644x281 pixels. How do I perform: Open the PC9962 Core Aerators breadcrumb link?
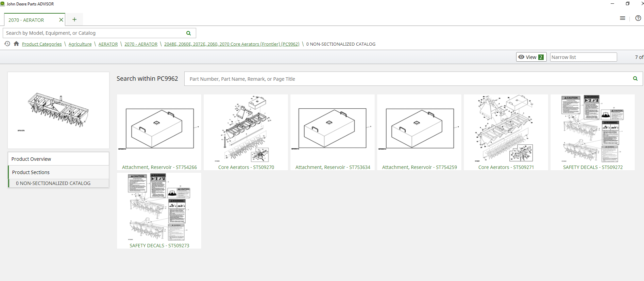coord(232,44)
